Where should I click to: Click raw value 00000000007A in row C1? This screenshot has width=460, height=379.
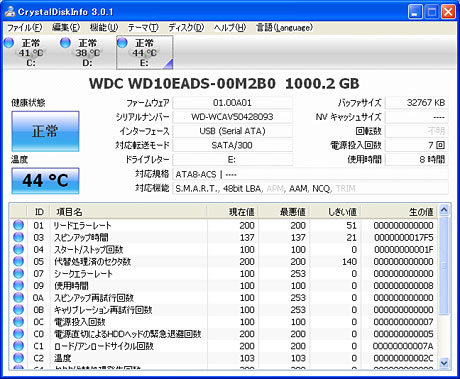[x=403, y=346]
